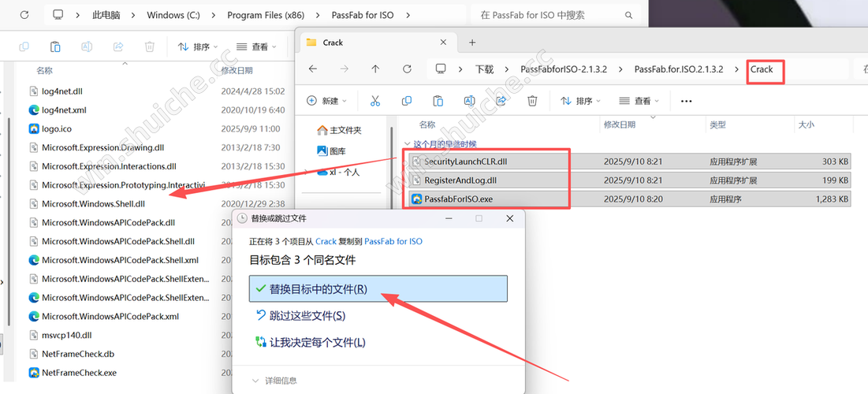
Task: Click the search magnifier in PassFab for ISO window
Action: (628, 16)
